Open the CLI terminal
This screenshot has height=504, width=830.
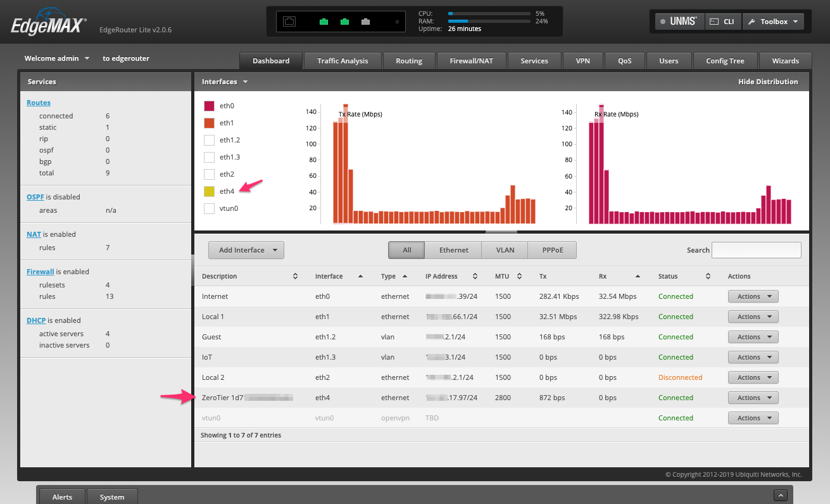click(x=722, y=22)
